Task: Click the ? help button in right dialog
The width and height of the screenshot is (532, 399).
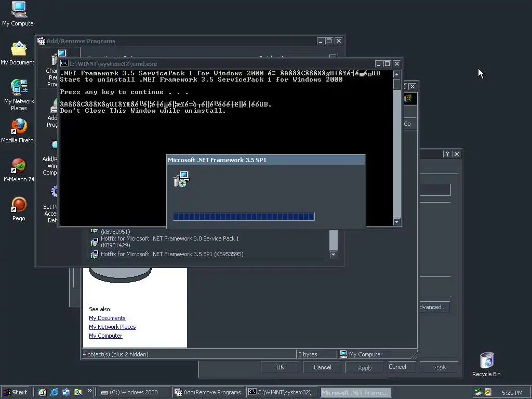Action: [447, 154]
